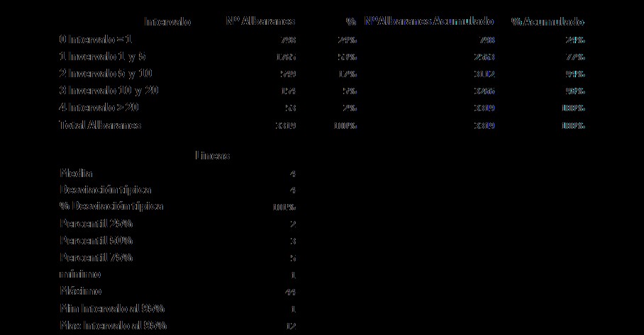The height and width of the screenshot is (335, 644).
Task: Select the Nº Albaranes column header
Action: click(260, 21)
